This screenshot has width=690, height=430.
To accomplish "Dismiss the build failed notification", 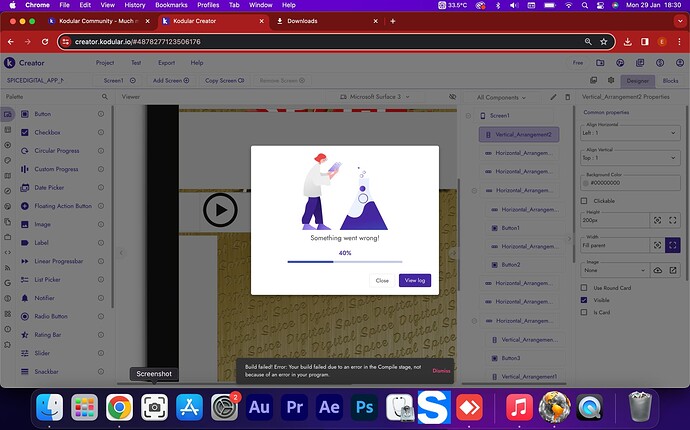I will [441, 370].
